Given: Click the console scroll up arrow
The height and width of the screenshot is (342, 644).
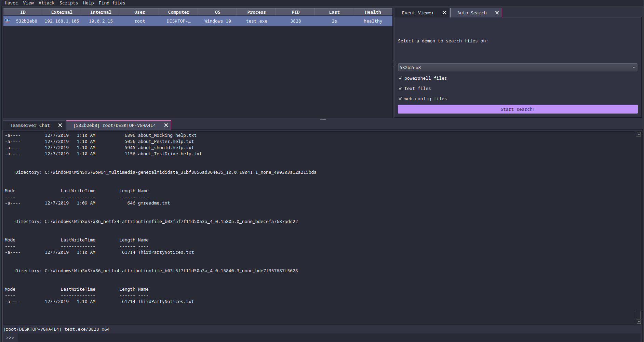Looking at the screenshot, I should [639, 134].
